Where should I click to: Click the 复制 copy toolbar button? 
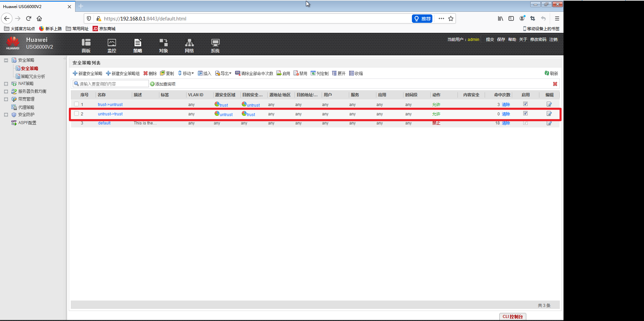pos(167,73)
